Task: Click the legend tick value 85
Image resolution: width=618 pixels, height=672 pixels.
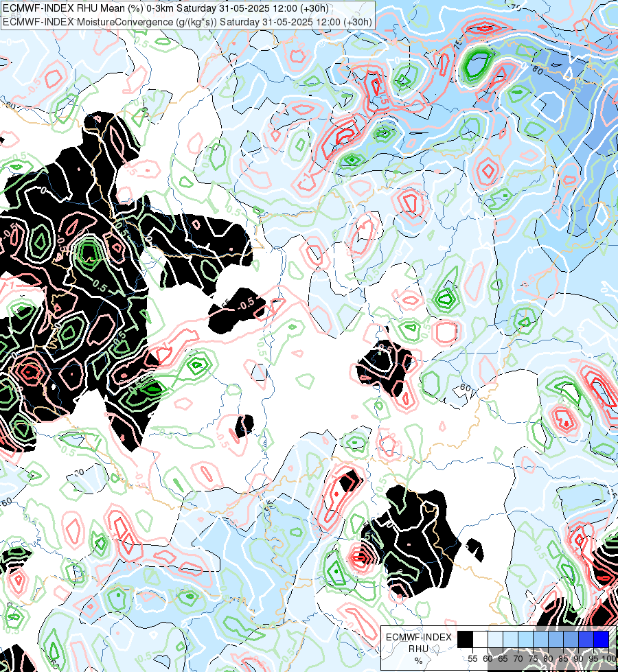Action: click(563, 659)
